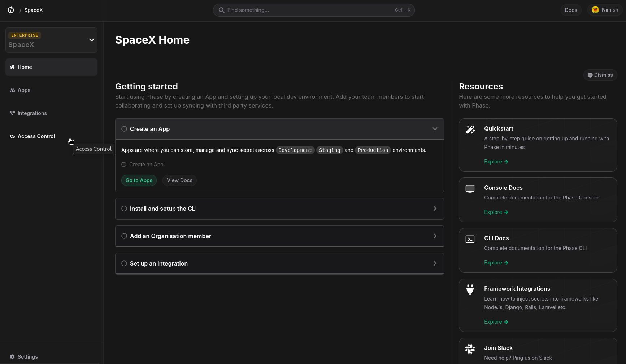Expand Add an Organisation member chevron
626x364 pixels.
pos(435,236)
